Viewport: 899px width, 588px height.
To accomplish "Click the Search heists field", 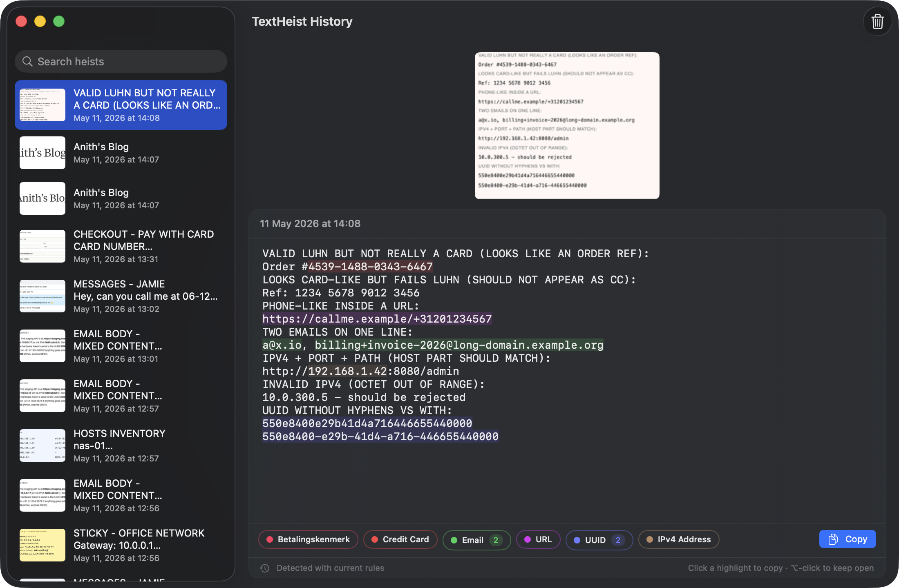I will (121, 62).
